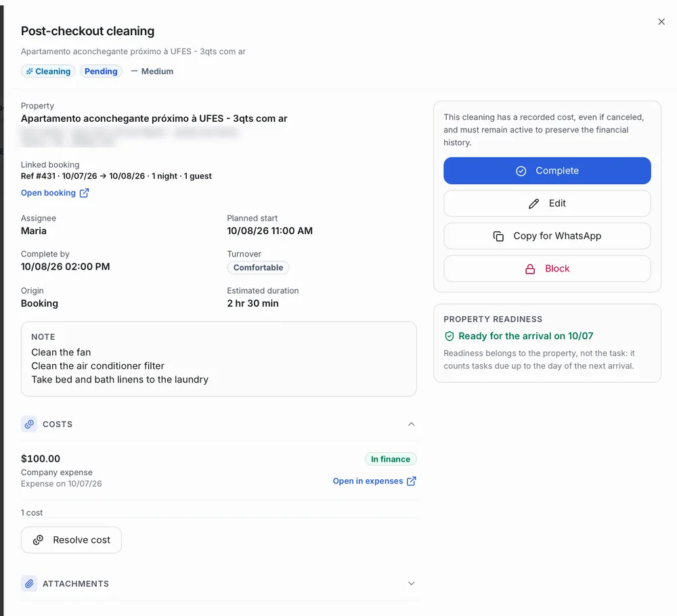Click Copy for WhatsApp button

point(547,236)
